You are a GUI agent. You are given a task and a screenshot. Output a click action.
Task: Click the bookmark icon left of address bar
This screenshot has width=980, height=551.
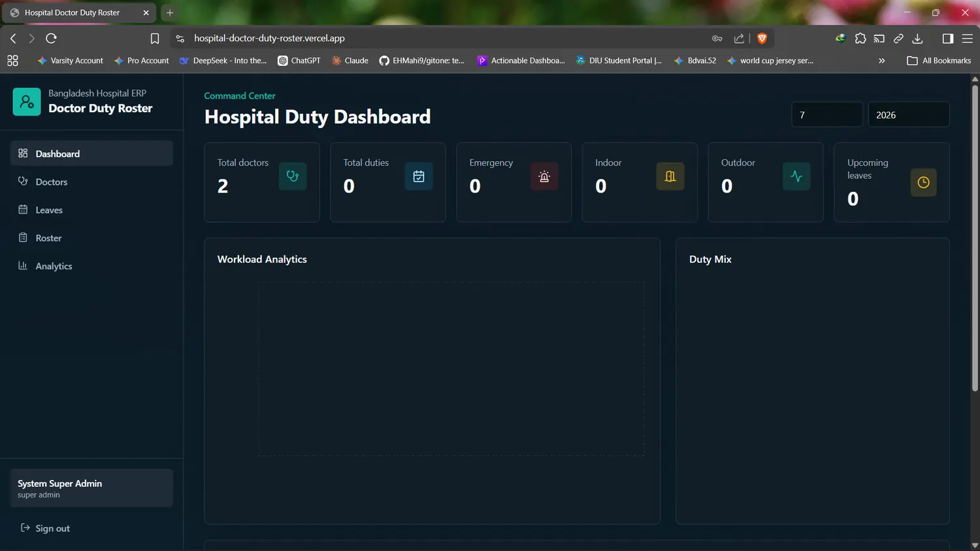(155, 39)
